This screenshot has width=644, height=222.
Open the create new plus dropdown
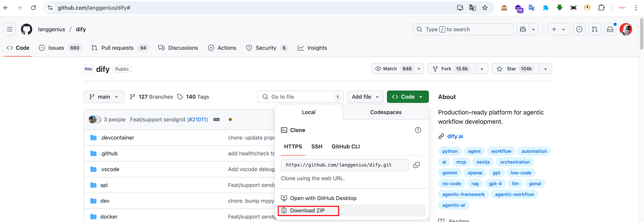[x=558, y=29]
